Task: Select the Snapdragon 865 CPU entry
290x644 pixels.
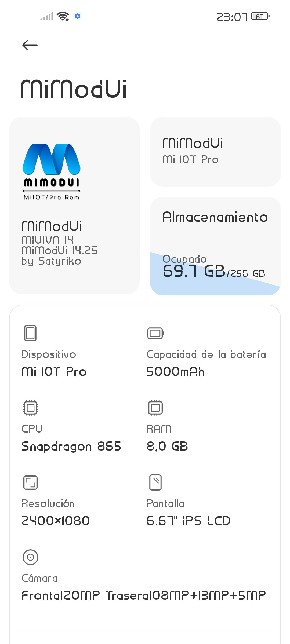Action: pos(71,446)
